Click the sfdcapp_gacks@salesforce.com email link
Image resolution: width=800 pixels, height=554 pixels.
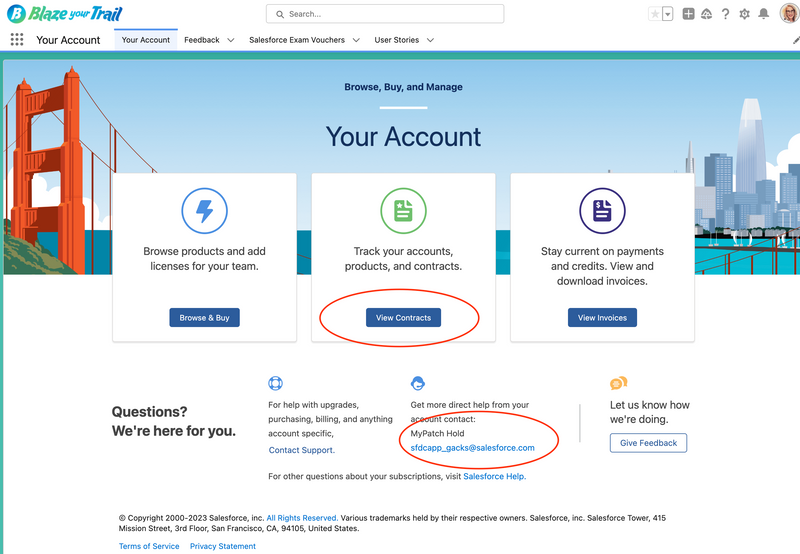[472, 448]
